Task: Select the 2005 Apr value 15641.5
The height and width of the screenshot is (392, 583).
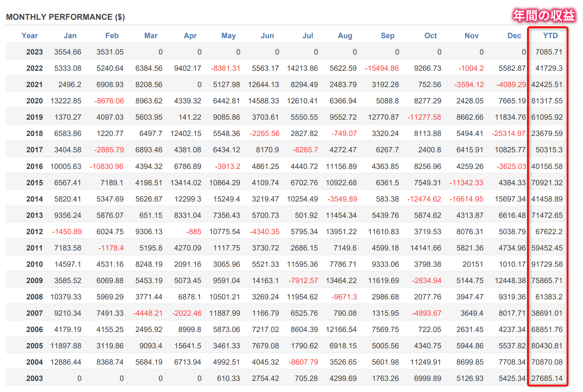Action: click(x=188, y=346)
